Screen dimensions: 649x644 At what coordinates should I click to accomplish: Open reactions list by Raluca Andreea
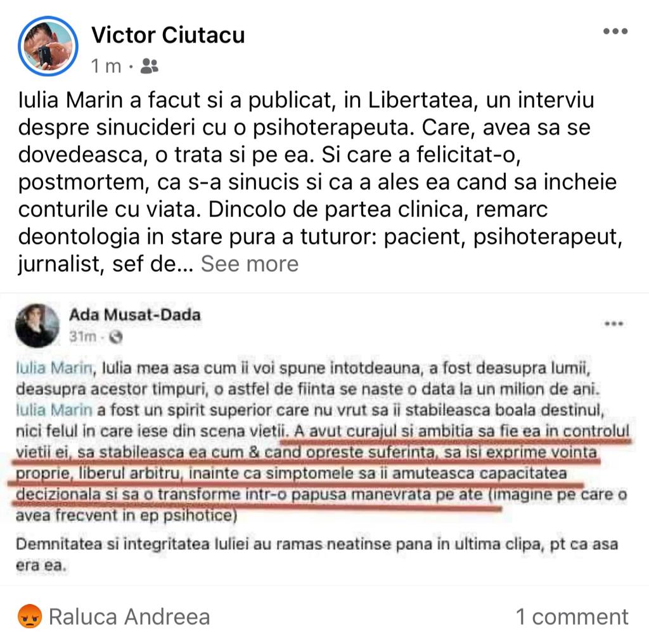(129, 617)
